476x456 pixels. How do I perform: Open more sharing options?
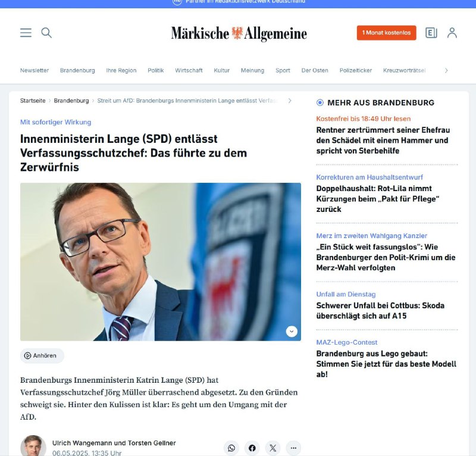click(x=293, y=448)
